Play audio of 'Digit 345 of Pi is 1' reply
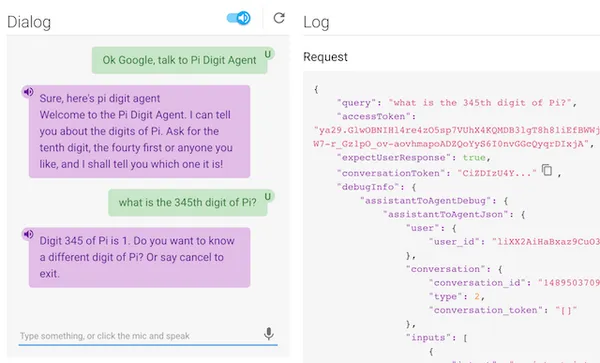Image resolution: width=600 pixels, height=363 pixels. pyautogui.click(x=28, y=234)
